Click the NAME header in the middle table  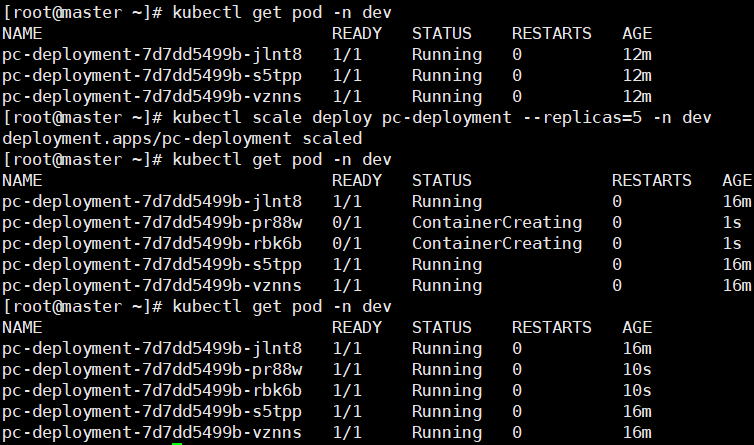[x=22, y=181]
